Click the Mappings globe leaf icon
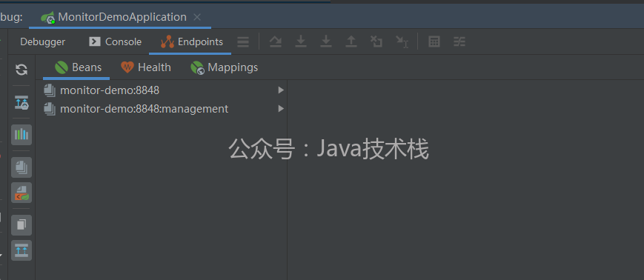The image size is (644, 280). pyautogui.click(x=198, y=67)
